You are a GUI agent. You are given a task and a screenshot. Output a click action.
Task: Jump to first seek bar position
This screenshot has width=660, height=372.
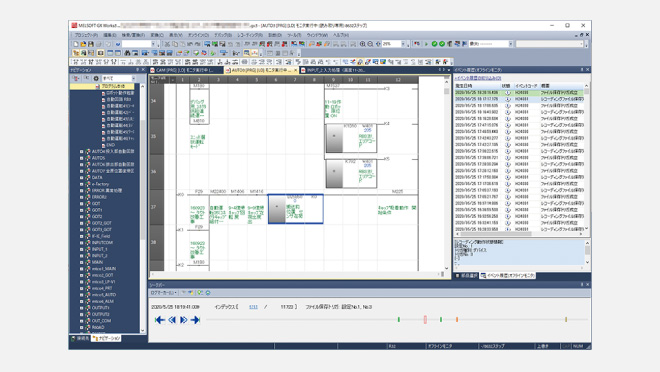pos(160,320)
